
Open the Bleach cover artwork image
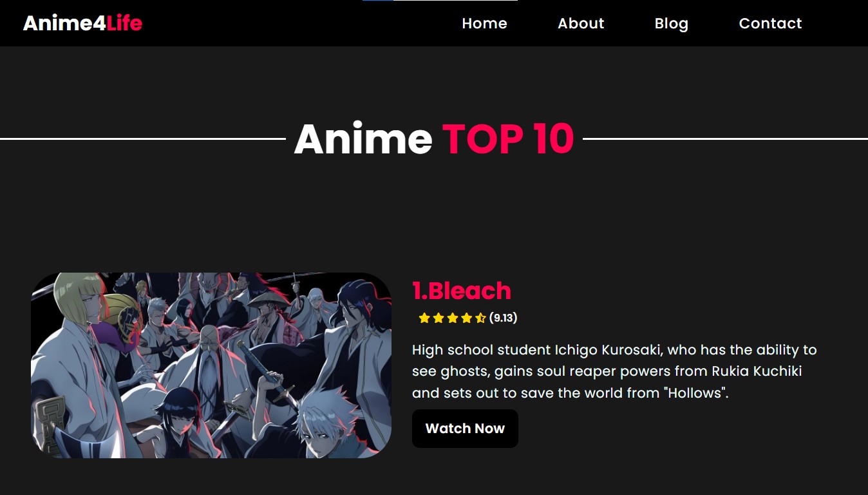[211, 365]
